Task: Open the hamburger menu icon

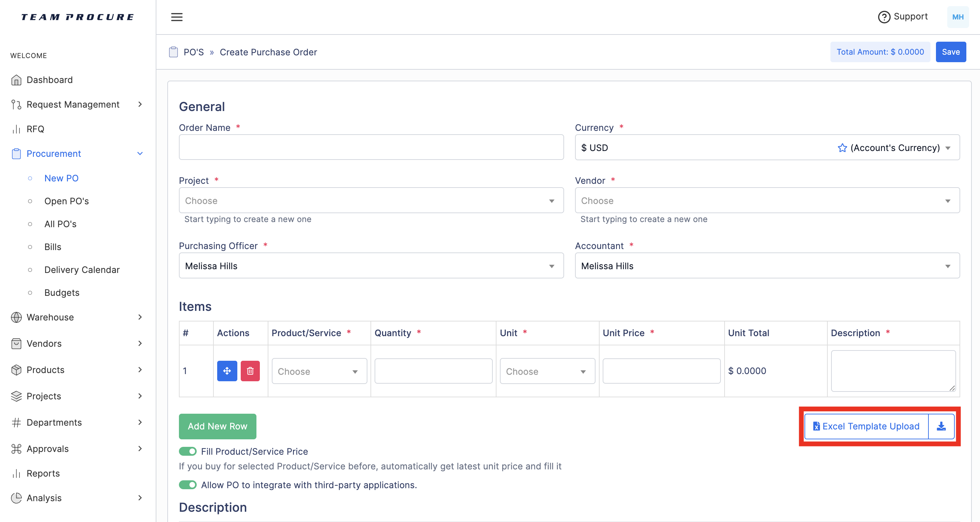Action: (x=177, y=17)
